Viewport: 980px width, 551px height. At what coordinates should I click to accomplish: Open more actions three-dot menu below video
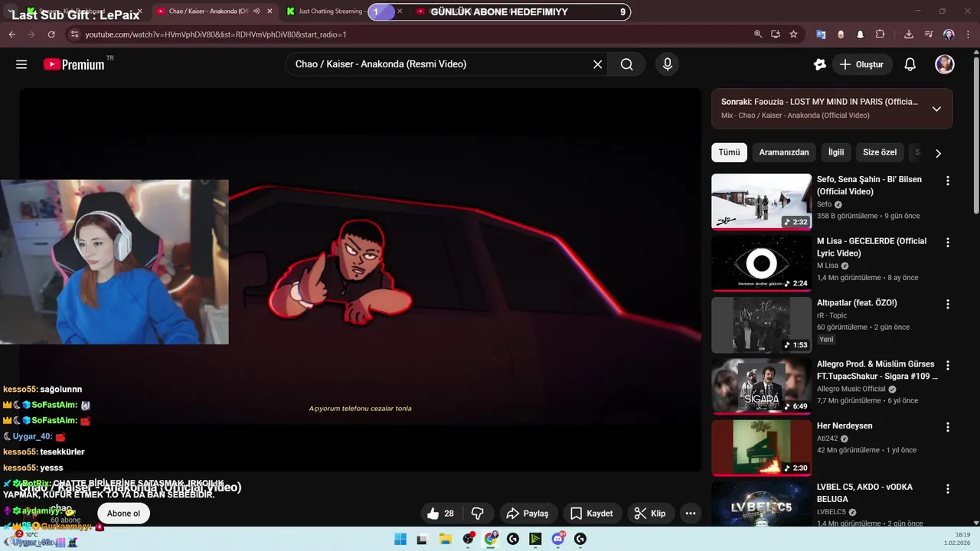pos(691,514)
